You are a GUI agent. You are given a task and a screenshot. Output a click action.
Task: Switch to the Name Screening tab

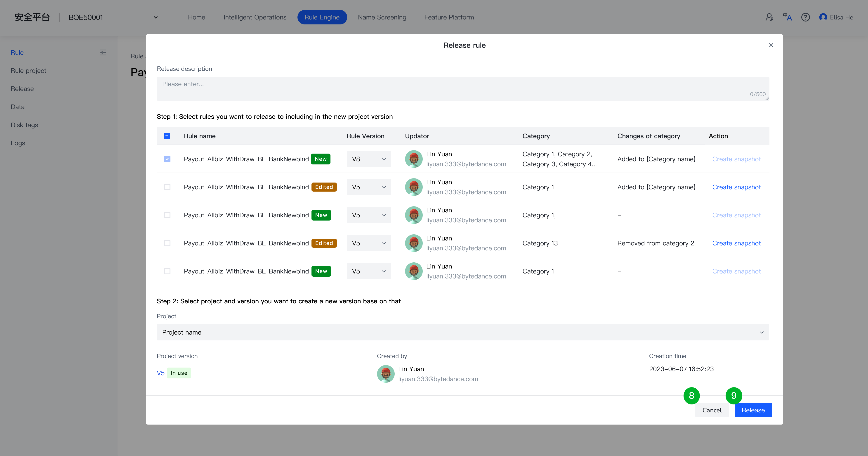pyautogui.click(x=382, y=17)
